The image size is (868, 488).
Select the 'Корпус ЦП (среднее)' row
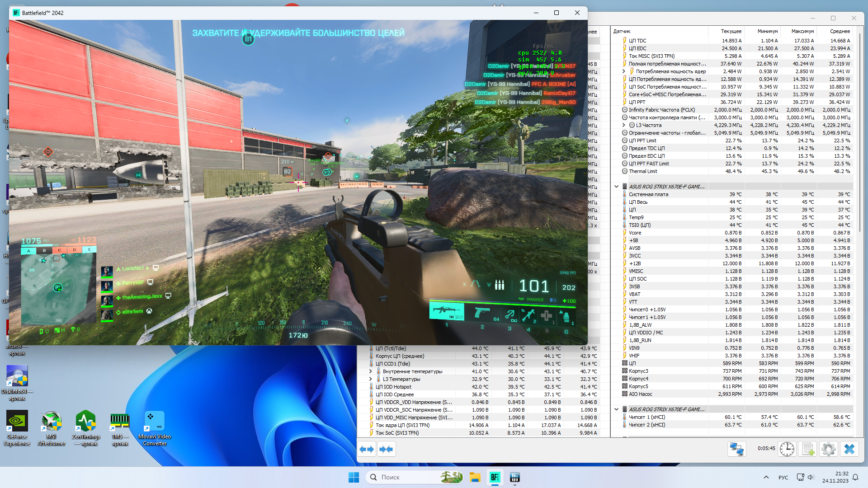point(478,356)
